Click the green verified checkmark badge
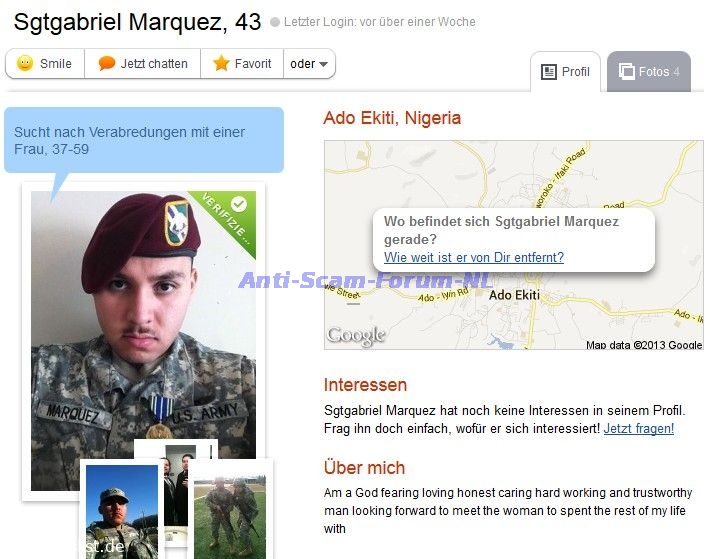This screenshot has width=728, height=559. (239, 204)
